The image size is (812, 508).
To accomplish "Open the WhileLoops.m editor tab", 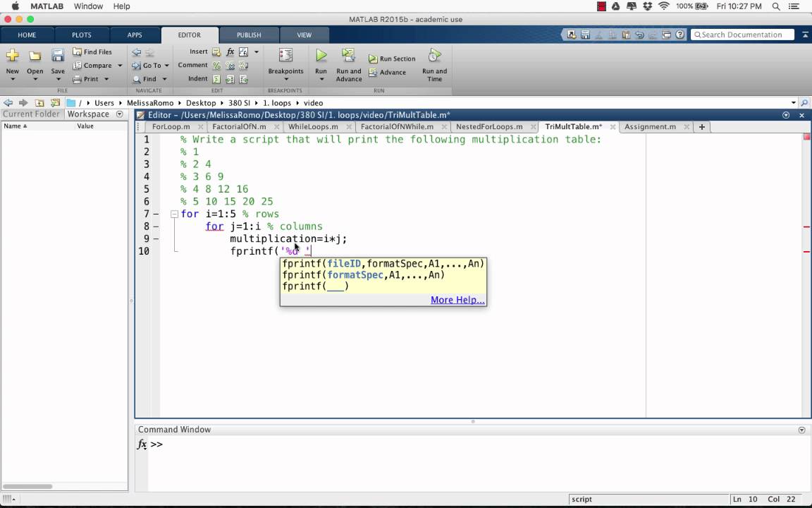I will tap(313, 126).
